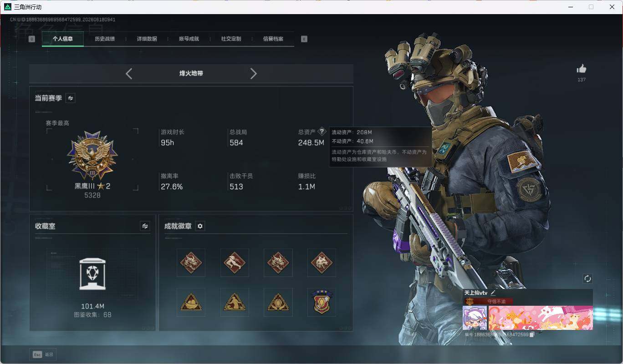Viewport: 623px width, 364px height.
Task: Click the 撤离率 value 27.6%
Action: click(x=172, y=187)
